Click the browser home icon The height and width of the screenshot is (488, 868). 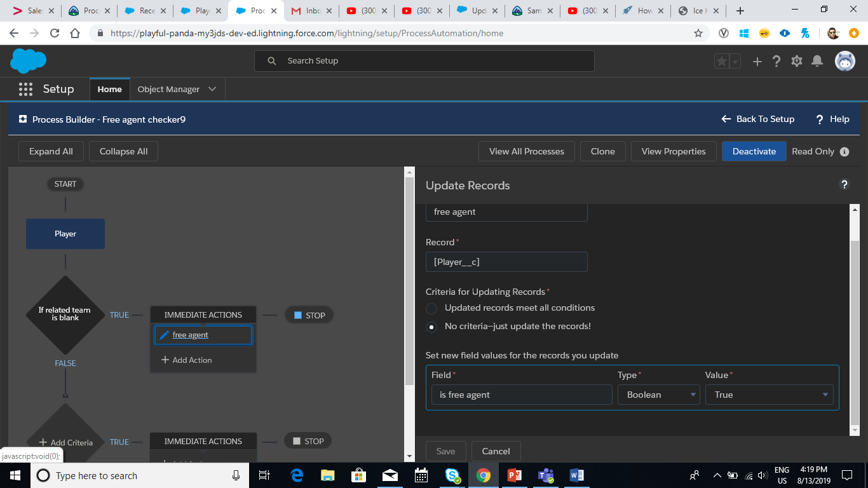click(75, 33)
